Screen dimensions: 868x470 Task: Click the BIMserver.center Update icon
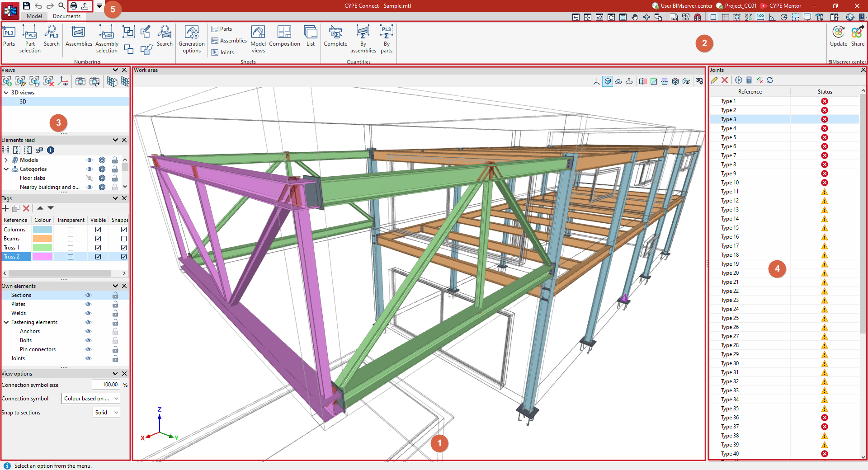click(x=839, y=36)
